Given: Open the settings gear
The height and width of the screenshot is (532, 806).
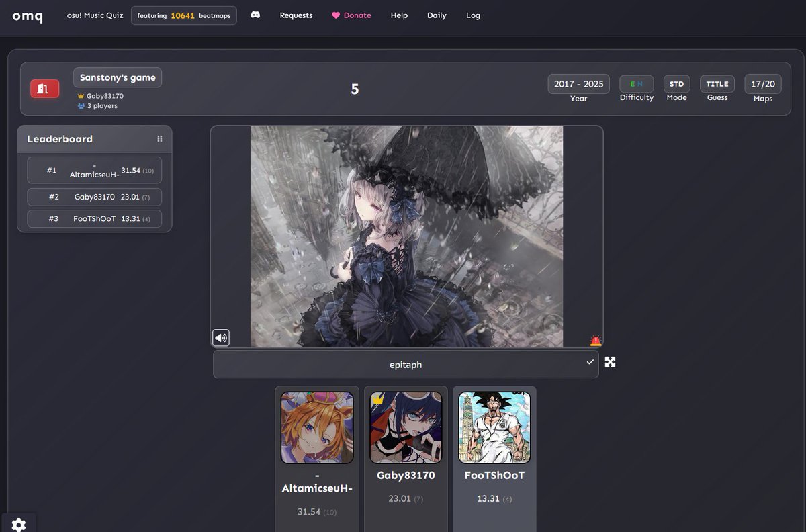Looking at the screenshot, I should pyautogui.click(x=19, y=525).
